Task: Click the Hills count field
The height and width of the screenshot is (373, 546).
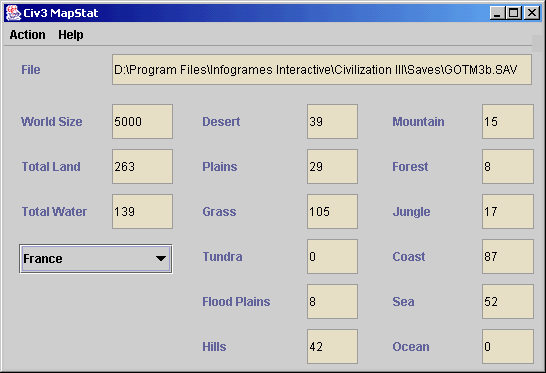Action: pyautogui.click(x=332, y=347)
